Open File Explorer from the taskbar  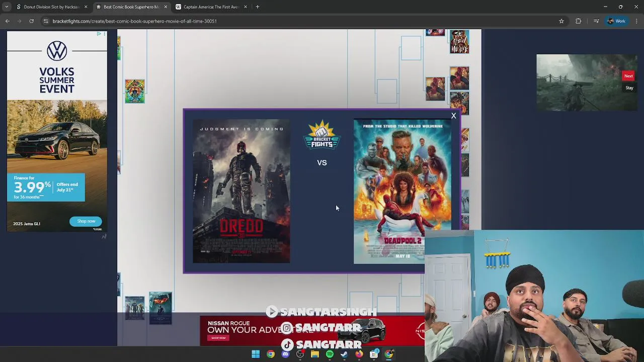tap(315, 354)
